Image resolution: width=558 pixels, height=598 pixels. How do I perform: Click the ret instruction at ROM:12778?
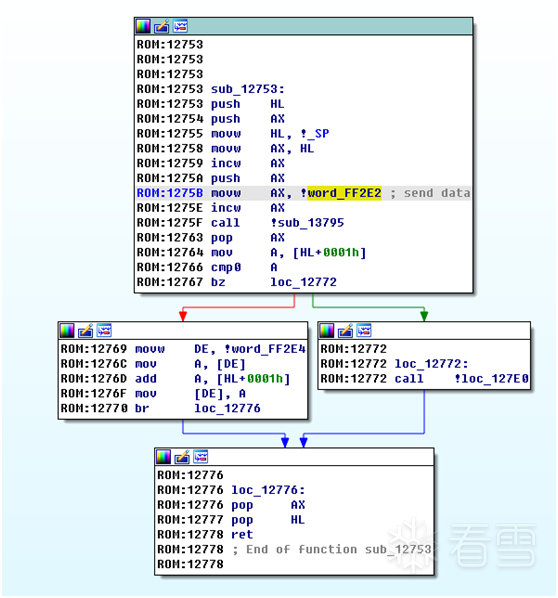(x=242, y=535)
